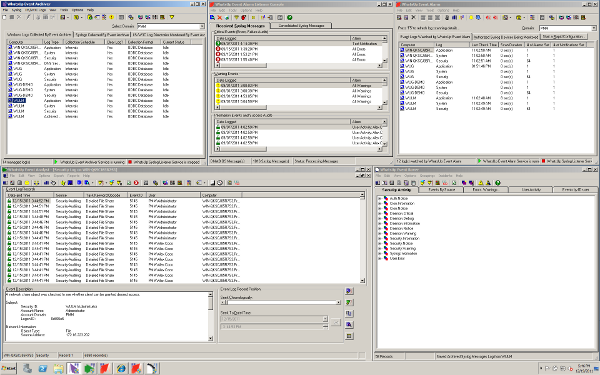The height and width of the screenshot is (375, 600).
Task: Select the first row in Event Alarm log list
Action: click(x=496, y=50)
